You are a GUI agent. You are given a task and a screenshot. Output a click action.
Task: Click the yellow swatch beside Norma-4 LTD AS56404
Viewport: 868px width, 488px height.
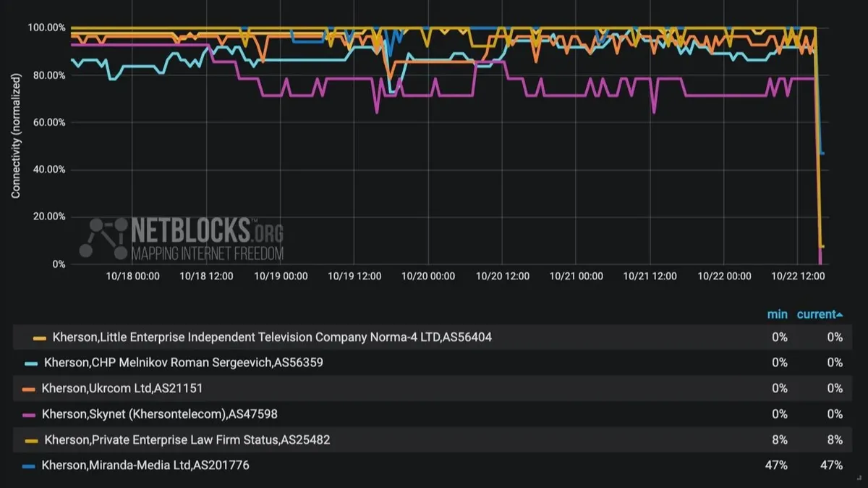coord(40,337)
